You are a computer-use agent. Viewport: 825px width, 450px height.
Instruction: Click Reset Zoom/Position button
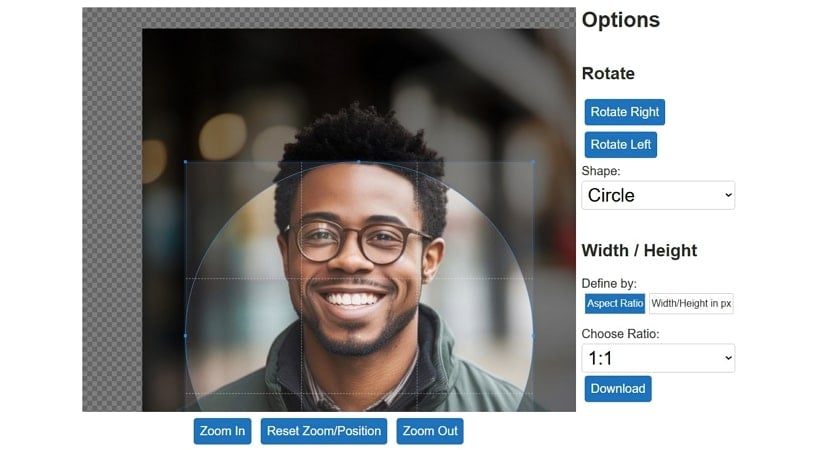(324, 431)
